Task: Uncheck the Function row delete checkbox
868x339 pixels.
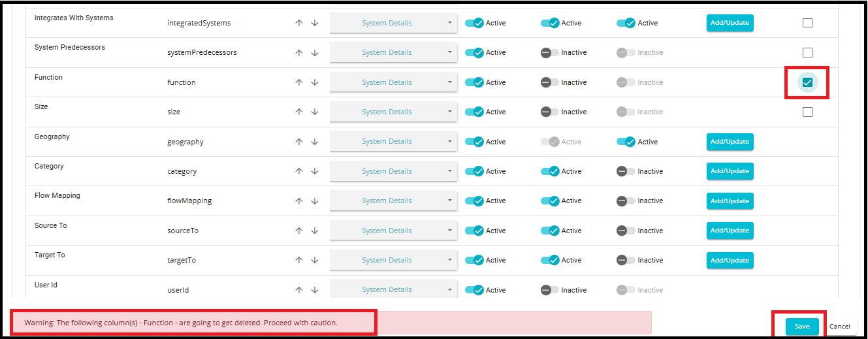Action: click(x=807, y=82)
